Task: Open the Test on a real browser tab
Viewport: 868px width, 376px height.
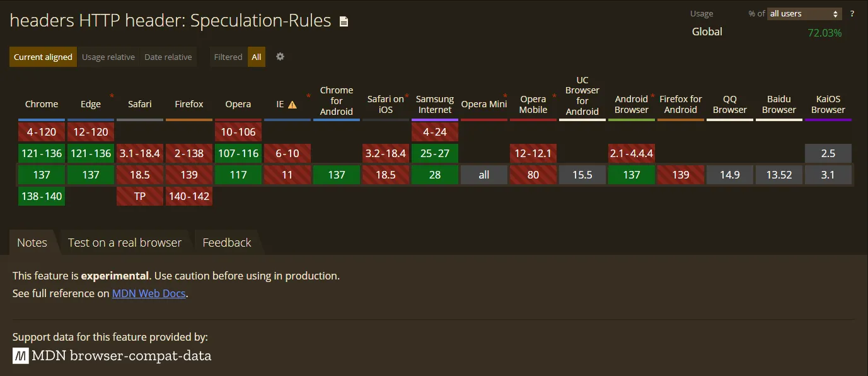Action: (x=125, y=242)
